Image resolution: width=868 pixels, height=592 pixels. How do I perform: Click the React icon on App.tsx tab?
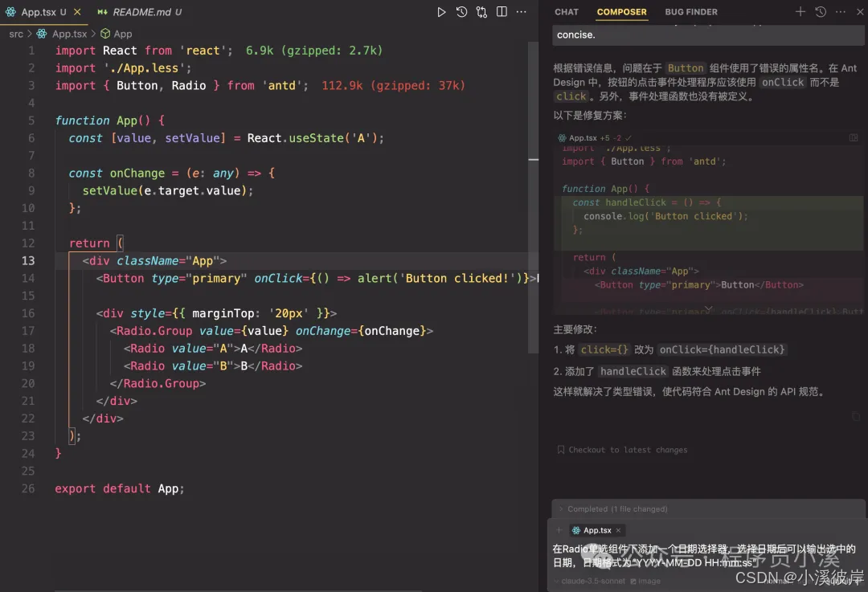pos(10,11)
